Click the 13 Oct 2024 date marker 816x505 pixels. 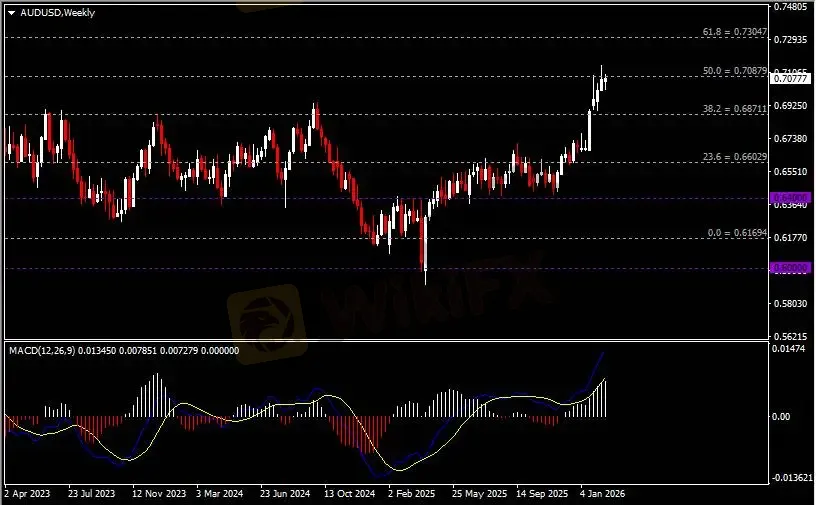354,493
